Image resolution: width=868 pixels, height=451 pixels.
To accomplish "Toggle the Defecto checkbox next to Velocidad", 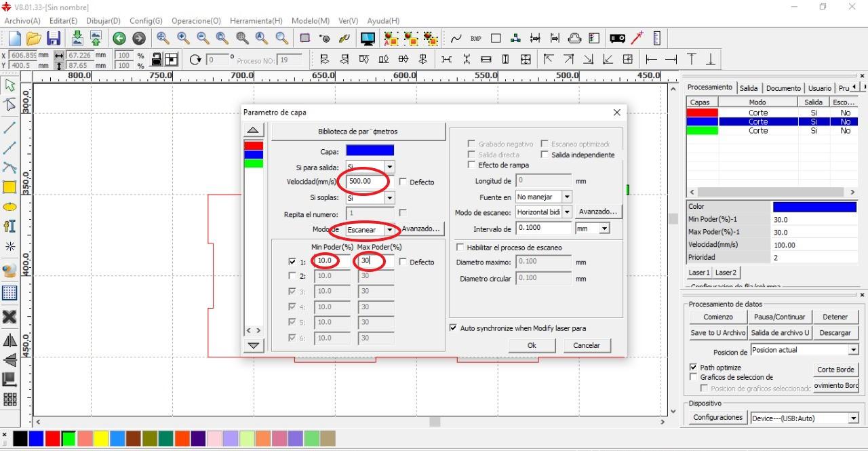I will point(403,182).
